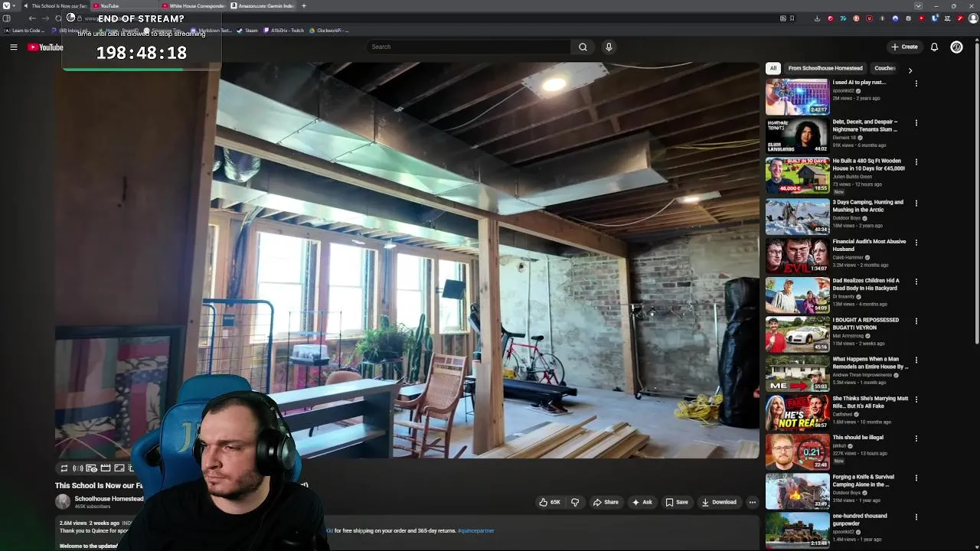
Task: Start voice search with the microphone
Action: pos(609,47)
